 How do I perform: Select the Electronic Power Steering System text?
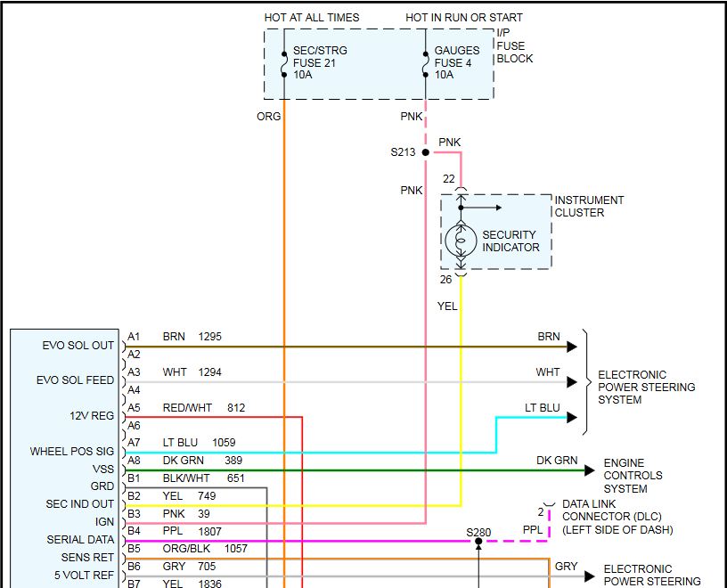pyautogui.click(x=646, y=388)
